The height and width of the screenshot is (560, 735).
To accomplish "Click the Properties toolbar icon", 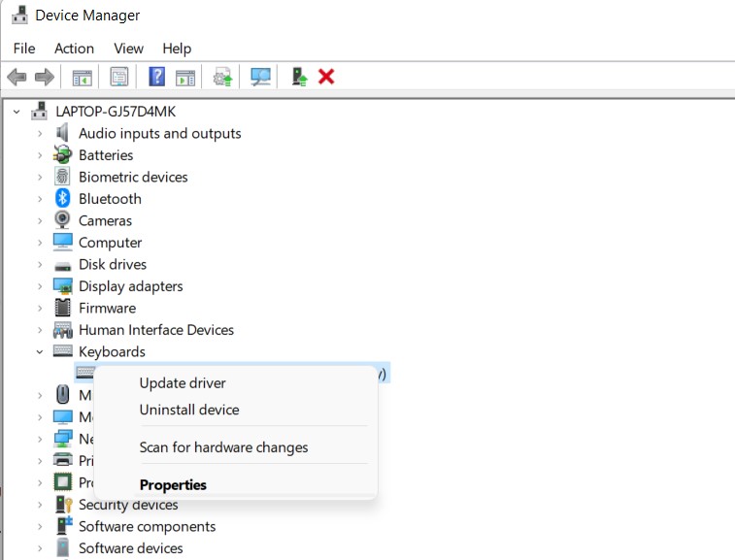I will [119, 76].
